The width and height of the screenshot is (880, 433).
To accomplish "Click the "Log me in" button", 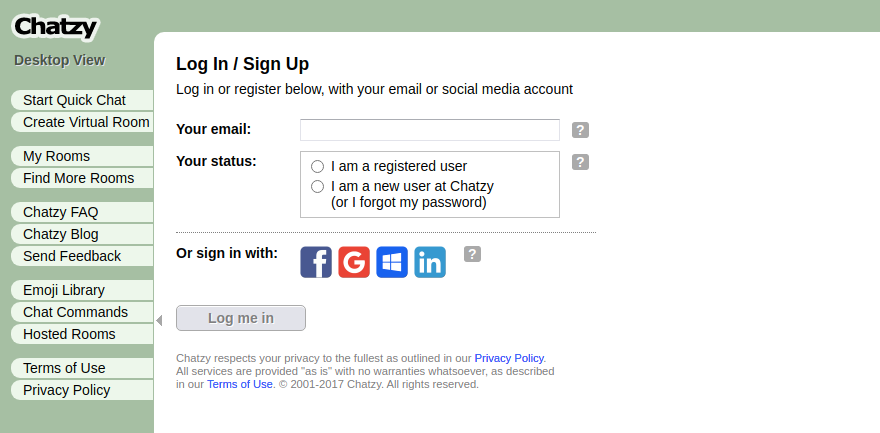I will [x=241, y=318].
